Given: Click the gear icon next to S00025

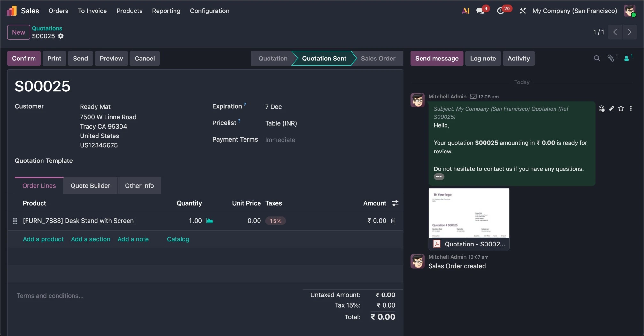Looking at the screenshot, I should click(61, 36).
